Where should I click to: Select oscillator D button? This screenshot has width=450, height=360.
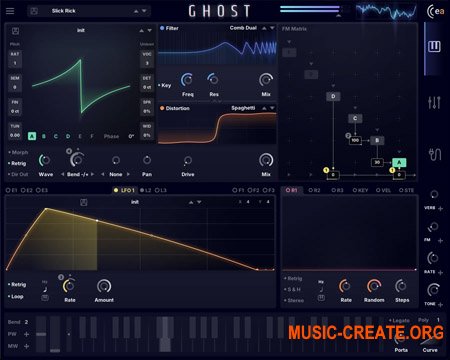(x=68, y=136)
